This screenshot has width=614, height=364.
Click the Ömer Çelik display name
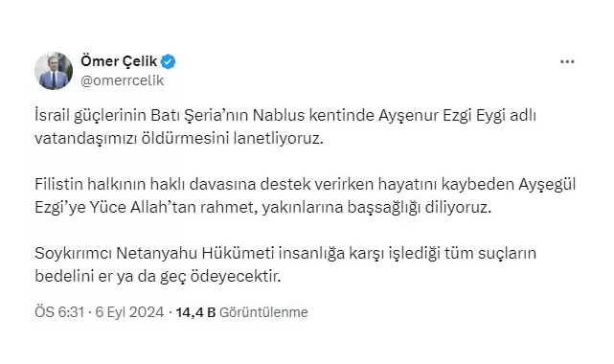click(x=119, y=61)
